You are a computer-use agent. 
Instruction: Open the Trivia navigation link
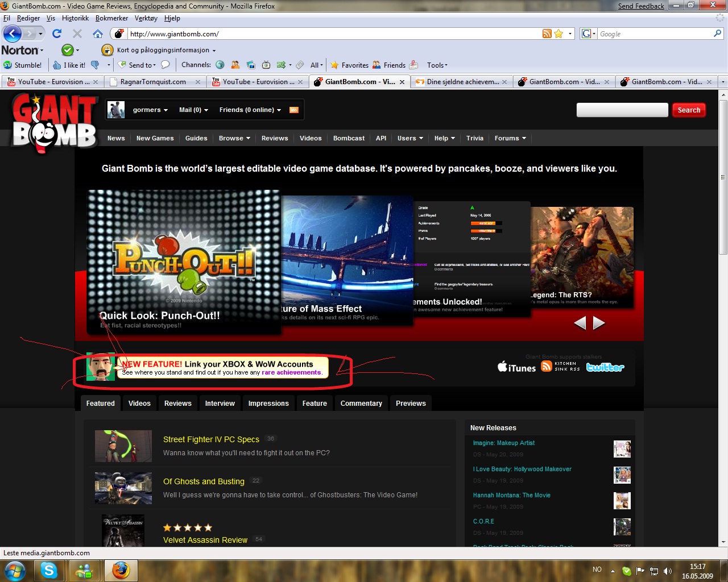coord(475,138)
